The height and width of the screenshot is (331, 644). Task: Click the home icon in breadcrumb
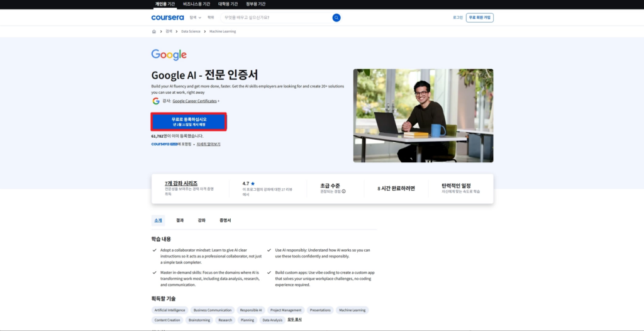tap(154, 31)
